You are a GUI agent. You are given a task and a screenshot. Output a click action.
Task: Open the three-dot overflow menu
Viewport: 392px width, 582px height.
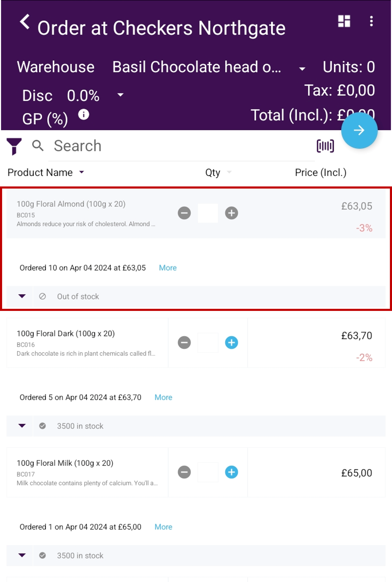click(x=371, y=21)
